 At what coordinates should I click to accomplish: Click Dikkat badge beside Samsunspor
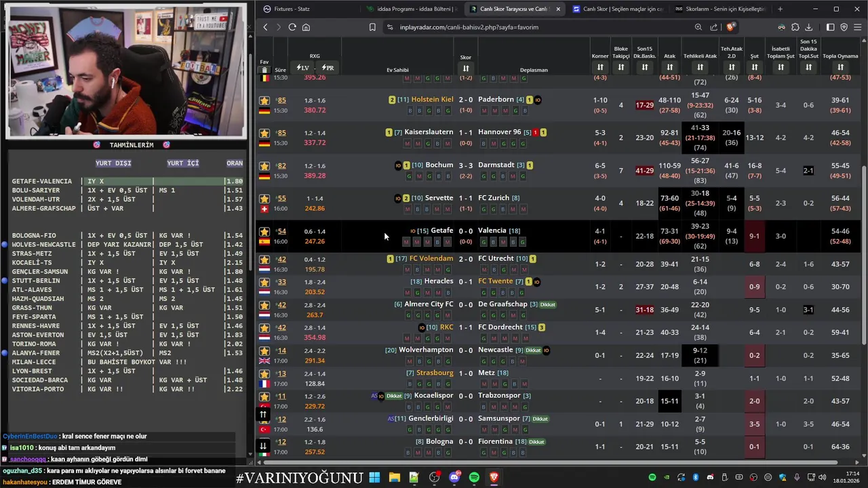tap(540, 419)
